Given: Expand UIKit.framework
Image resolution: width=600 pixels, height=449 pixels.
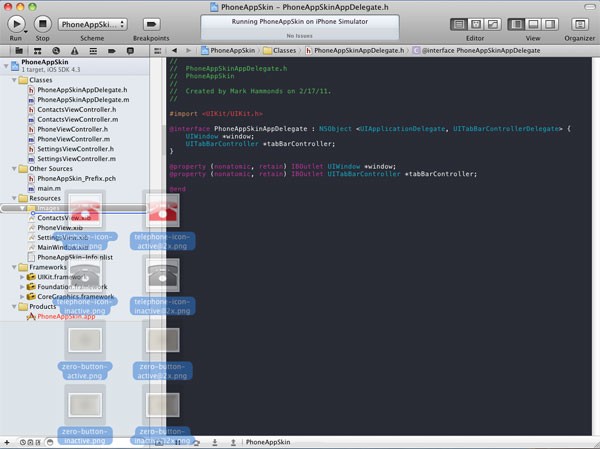Looking at the screenshot, I should click(22, 277).
